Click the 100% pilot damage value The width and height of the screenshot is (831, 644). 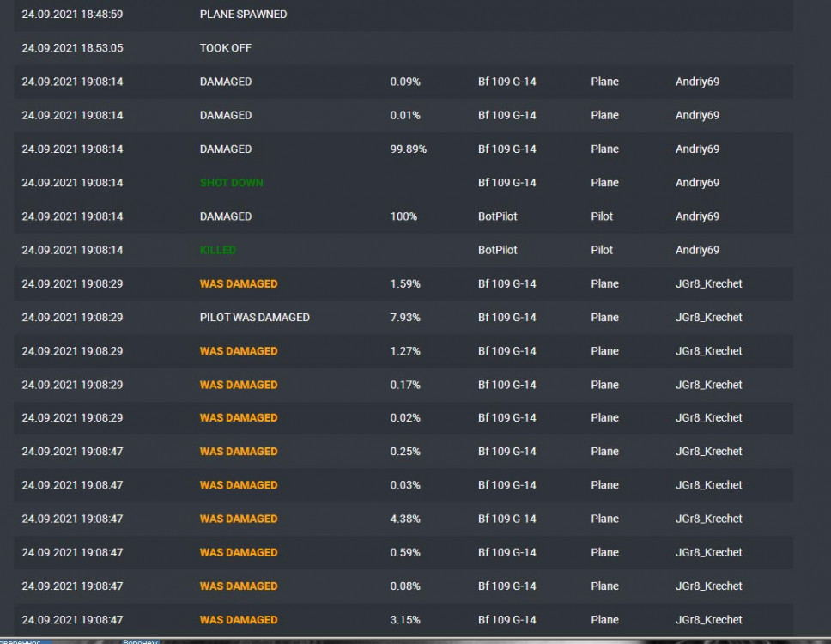coord(403,216)
